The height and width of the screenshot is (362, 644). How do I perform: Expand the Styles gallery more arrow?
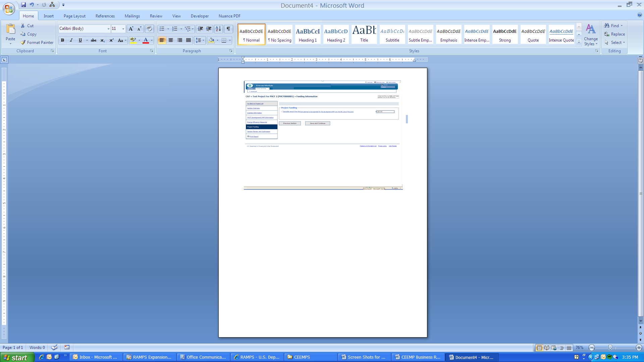579,43
